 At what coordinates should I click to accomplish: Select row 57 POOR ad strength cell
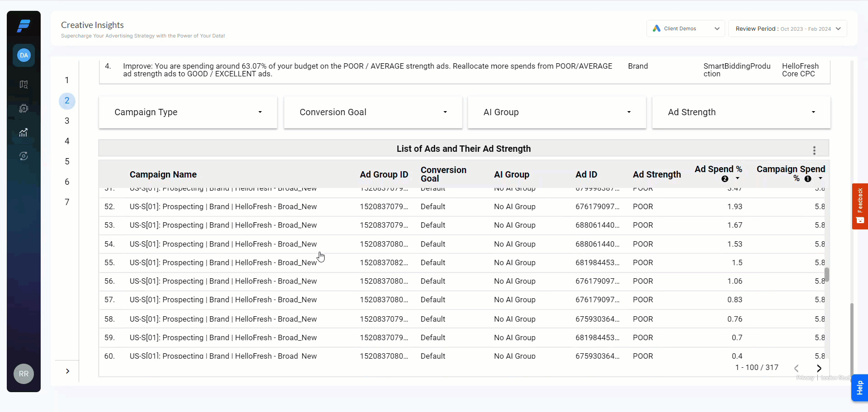(x=643, y=300)
